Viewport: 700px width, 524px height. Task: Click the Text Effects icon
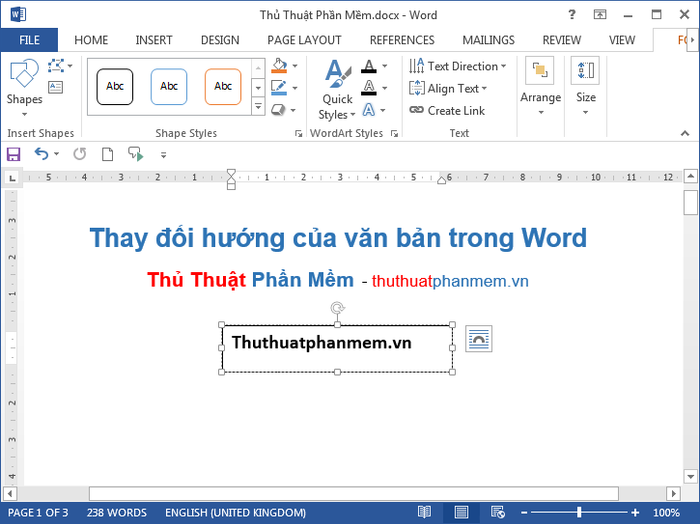click(x=369, y=109)
